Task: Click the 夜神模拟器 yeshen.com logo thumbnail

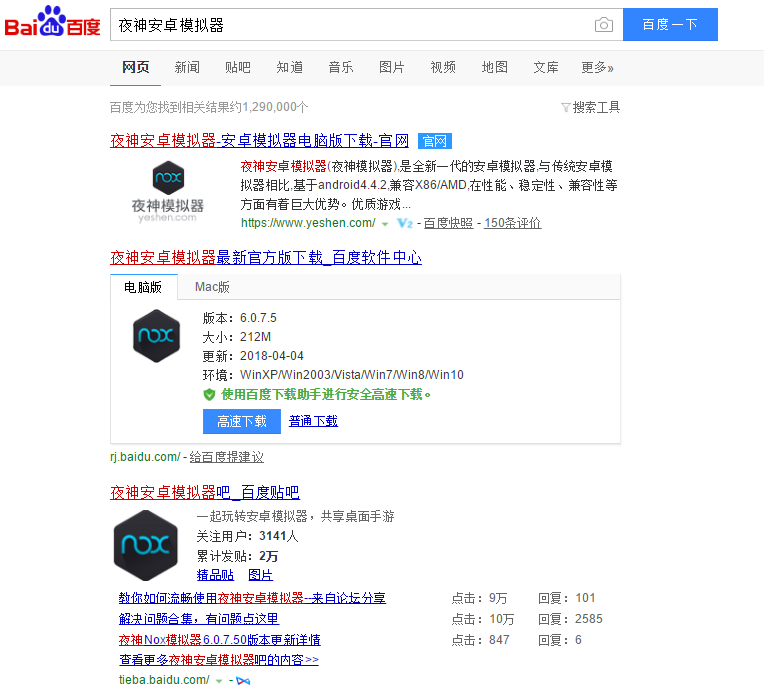Action: [x=168, y=192]
